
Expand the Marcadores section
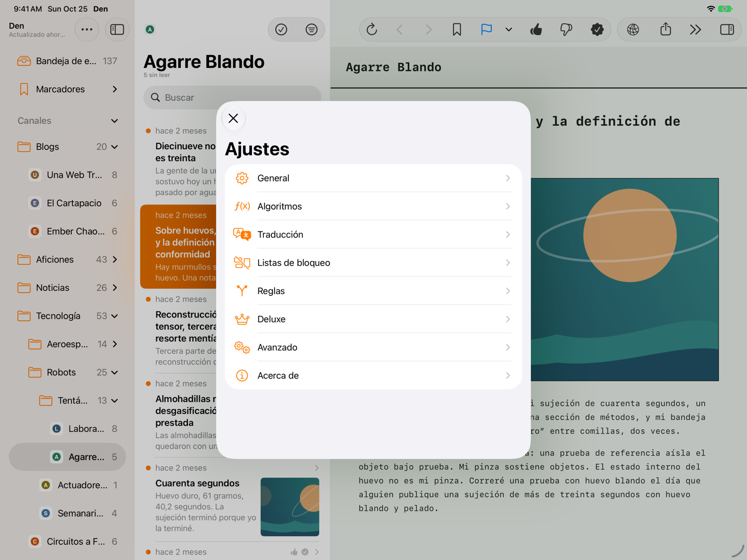coord(115,89)
